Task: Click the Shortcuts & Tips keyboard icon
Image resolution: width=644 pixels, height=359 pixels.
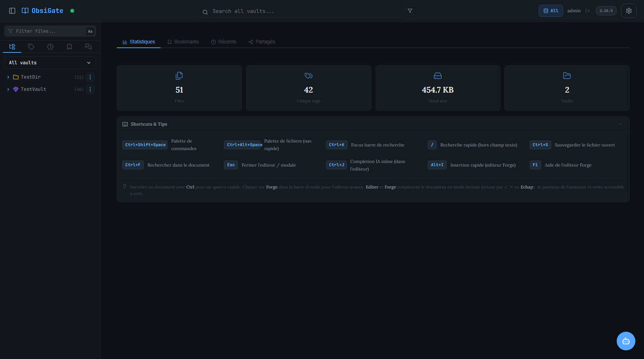Action: (x=125, y=124)
